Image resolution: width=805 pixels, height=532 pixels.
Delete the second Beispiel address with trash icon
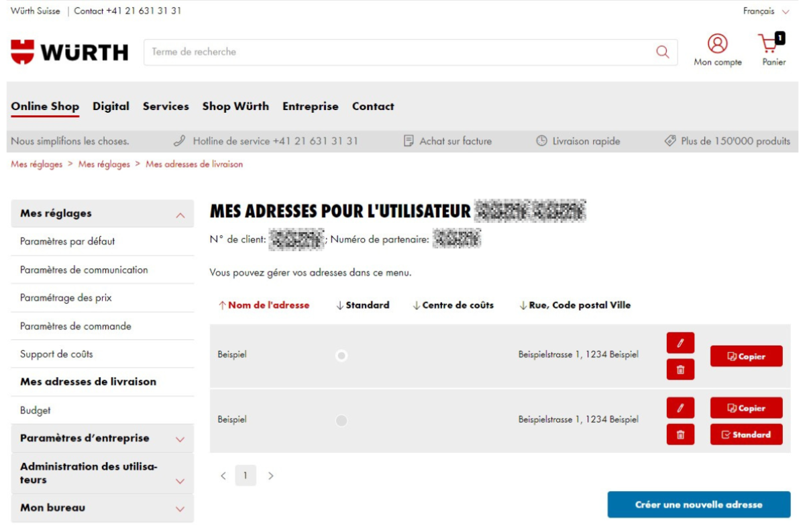(680, 435)
